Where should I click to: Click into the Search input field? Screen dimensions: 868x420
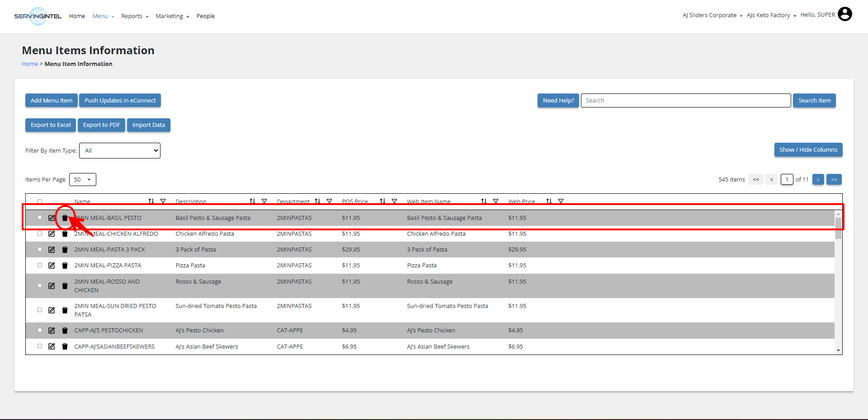(685, 101)
